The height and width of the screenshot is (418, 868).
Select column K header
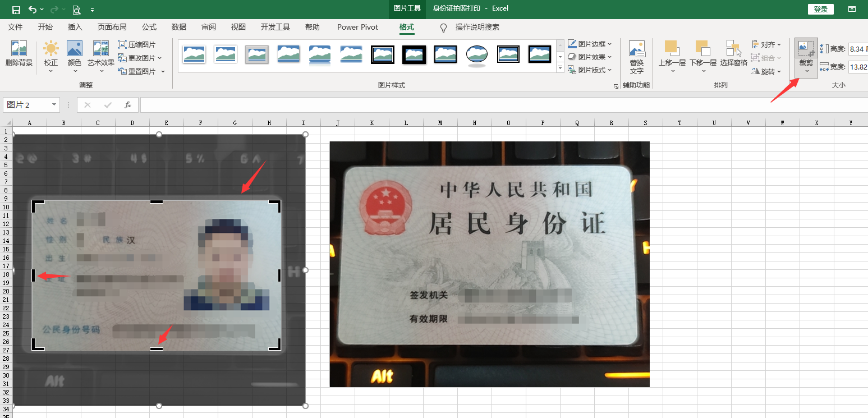coord(371,122)
